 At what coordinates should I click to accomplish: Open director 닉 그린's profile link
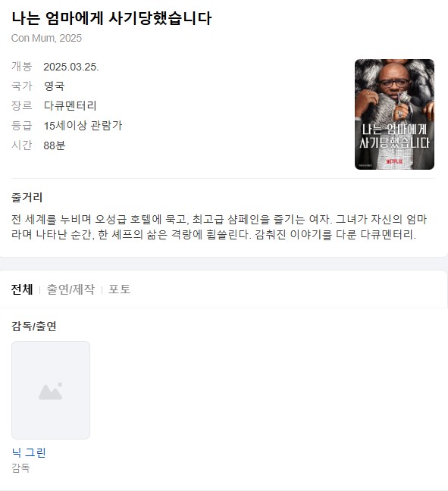point(29,452)
